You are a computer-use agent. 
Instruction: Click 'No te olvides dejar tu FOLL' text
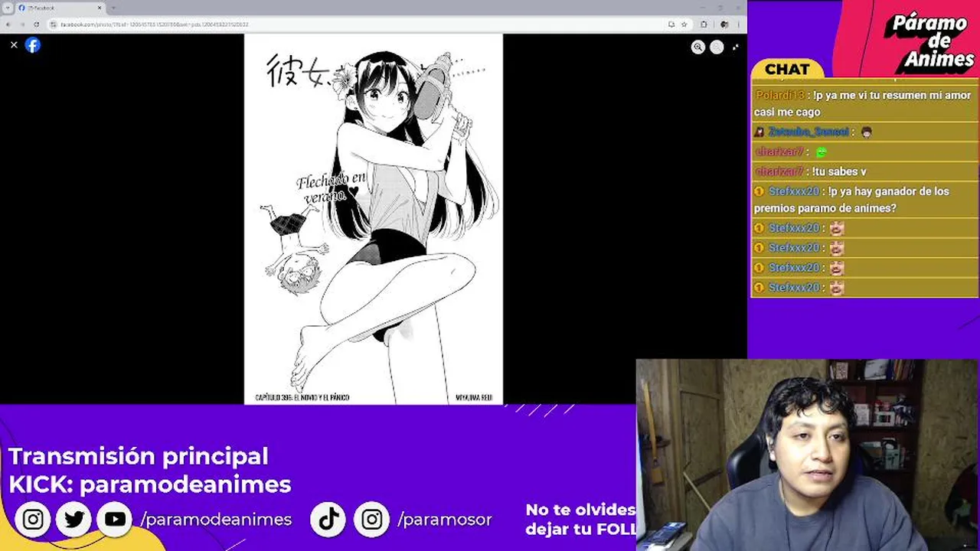[x=580, y=519]
